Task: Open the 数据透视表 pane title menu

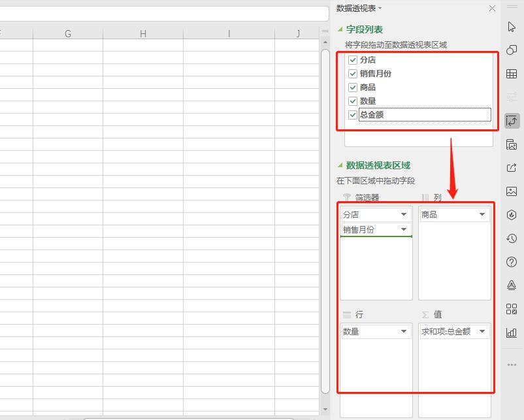Action: point(359,8)
